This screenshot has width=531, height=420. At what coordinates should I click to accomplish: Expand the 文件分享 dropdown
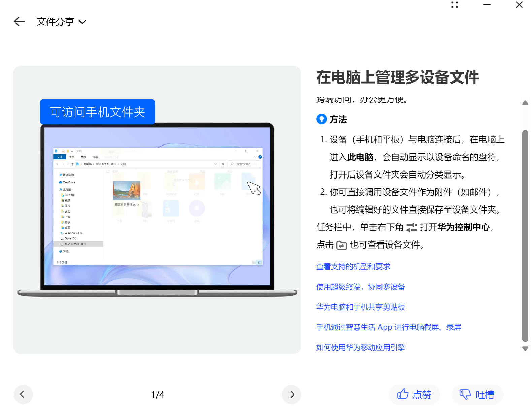tap(61, 22)
